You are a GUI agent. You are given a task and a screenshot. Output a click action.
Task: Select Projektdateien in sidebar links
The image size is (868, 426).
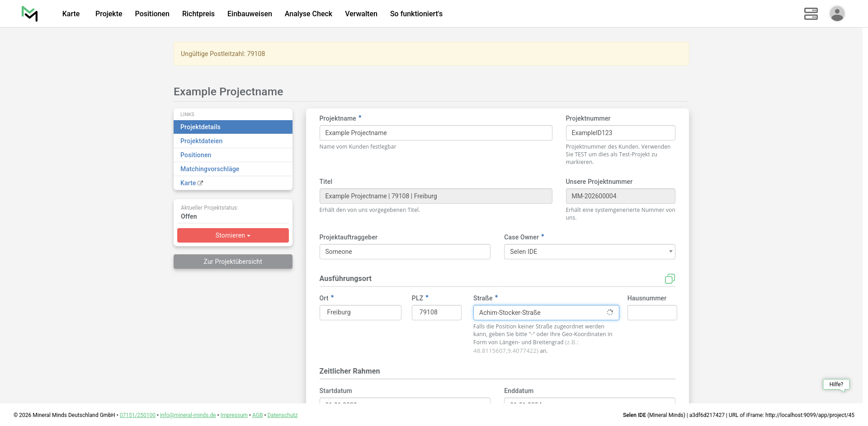coord(201,141)
